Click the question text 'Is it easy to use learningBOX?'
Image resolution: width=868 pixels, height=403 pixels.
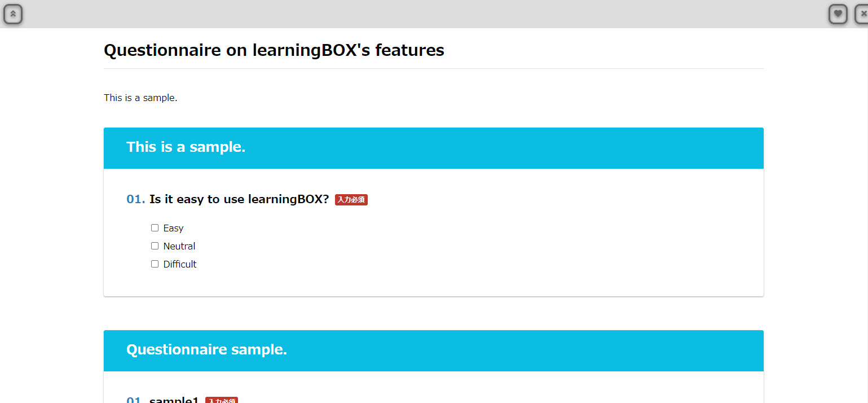pyautogui.click(x=239, y=199)
